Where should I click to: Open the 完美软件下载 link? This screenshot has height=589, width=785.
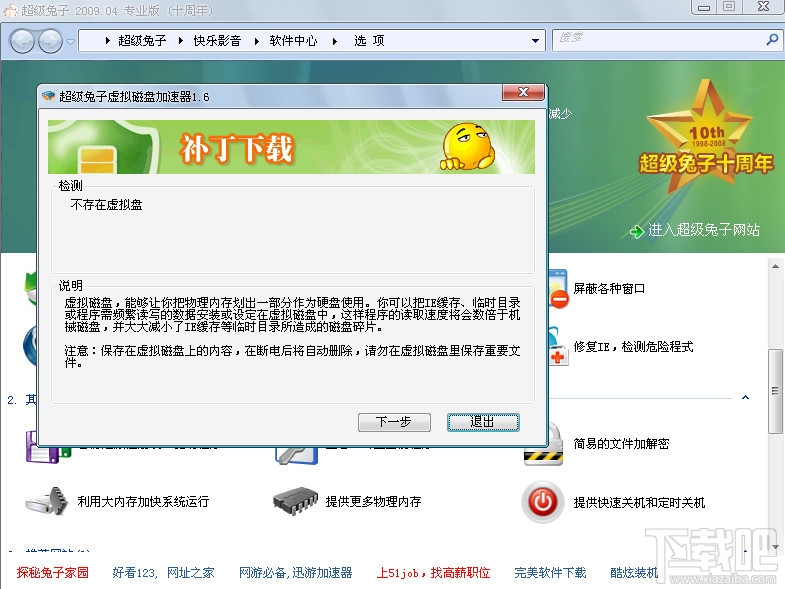click(550, 572)
